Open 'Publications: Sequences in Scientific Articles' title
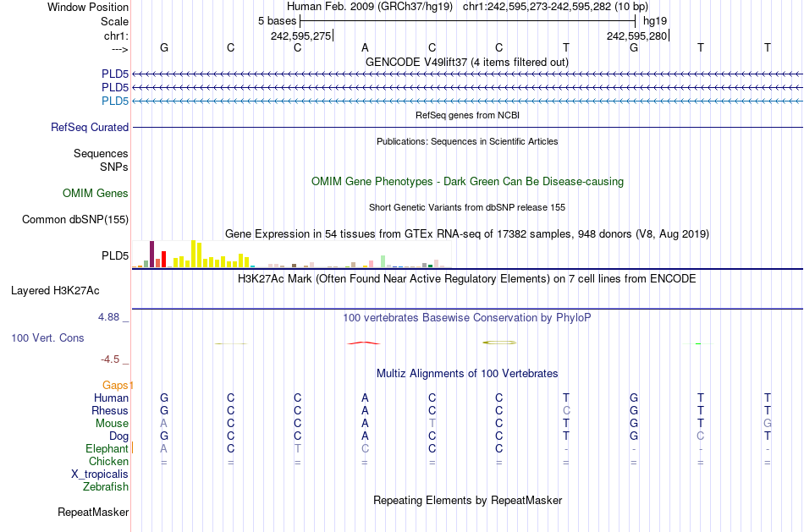The height and width of the screenshot is (532, 804). (467, 141)
